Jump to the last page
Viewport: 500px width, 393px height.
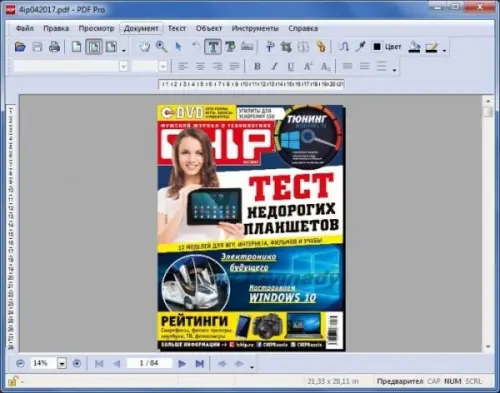pyautogui.click(x=199, y=363)
